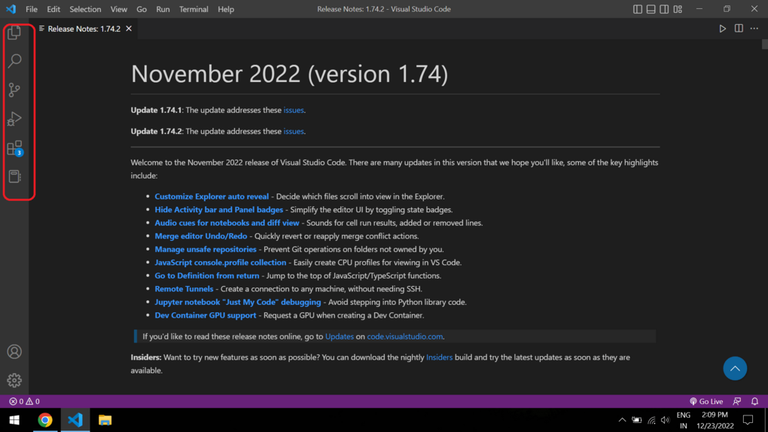Click the scroll-to-top round button
The width and height of the screenshot is (768, 432).
(735, 368)
